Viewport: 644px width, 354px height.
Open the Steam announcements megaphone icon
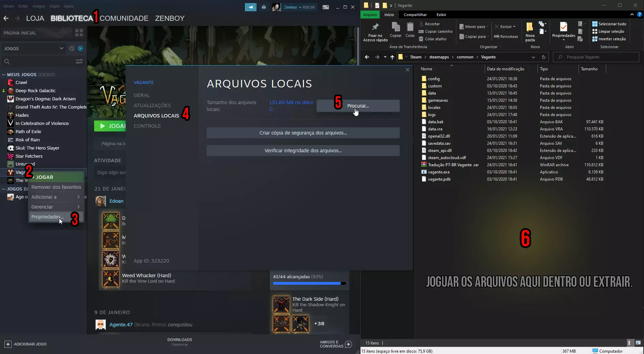251,7
